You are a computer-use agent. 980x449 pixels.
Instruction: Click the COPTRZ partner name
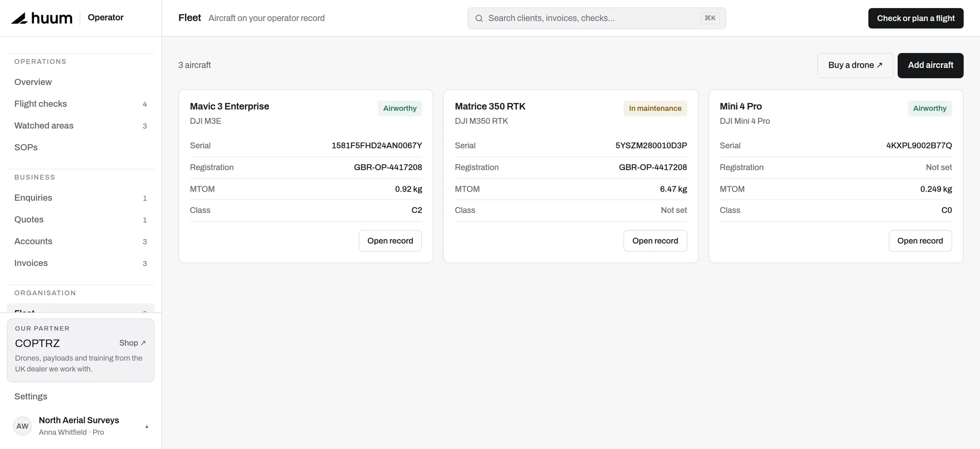click(x=37, y=343)
